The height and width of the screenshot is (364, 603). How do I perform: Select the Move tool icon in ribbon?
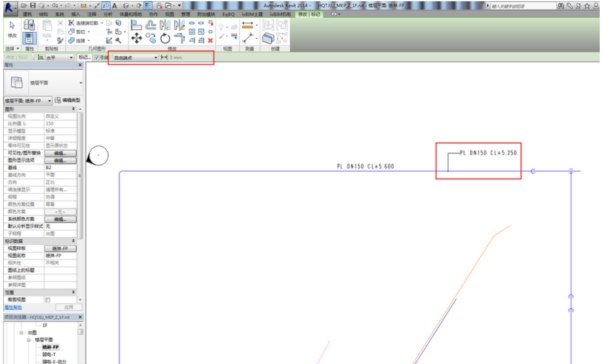pos(136,37)
